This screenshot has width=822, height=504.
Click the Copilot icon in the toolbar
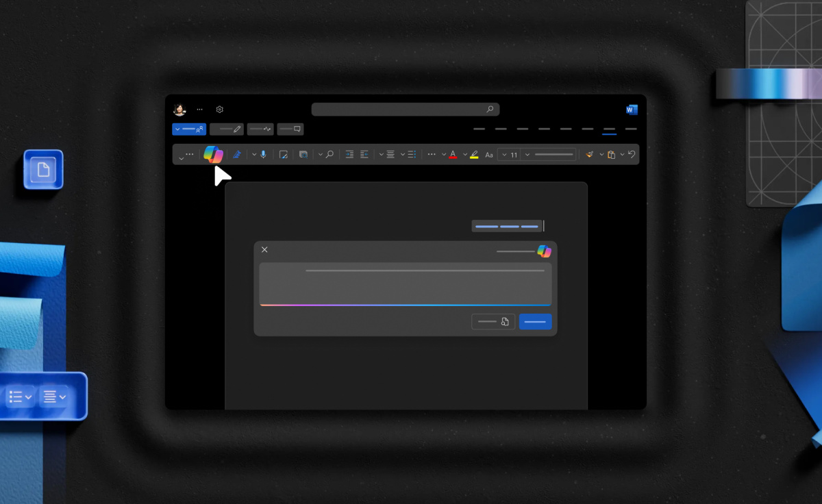(213, 155)
